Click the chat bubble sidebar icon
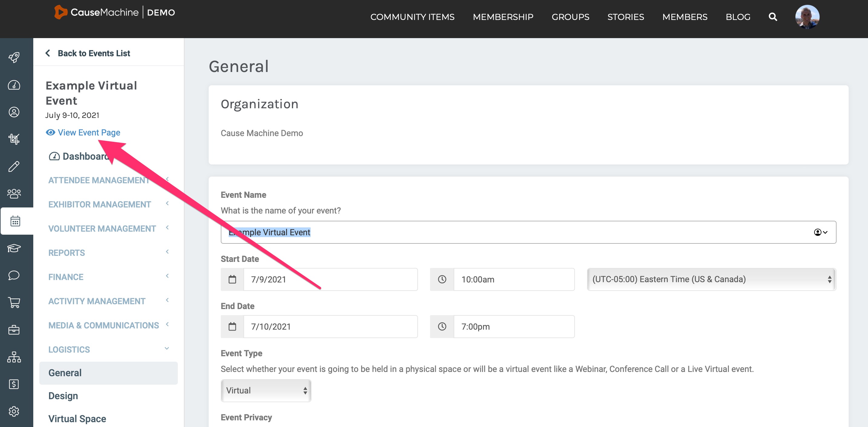Image resolution: width=868 pixels, height=427 pixels. point(14,275)
